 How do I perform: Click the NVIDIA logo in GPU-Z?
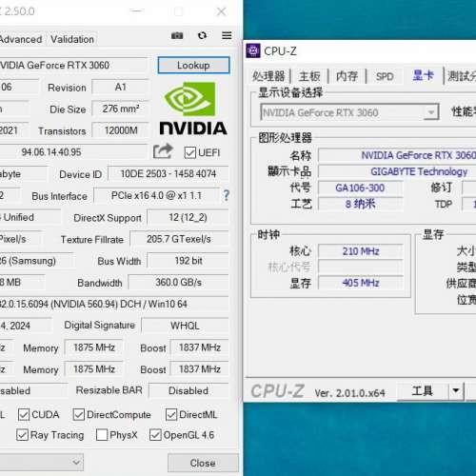[x=193, y=109]
